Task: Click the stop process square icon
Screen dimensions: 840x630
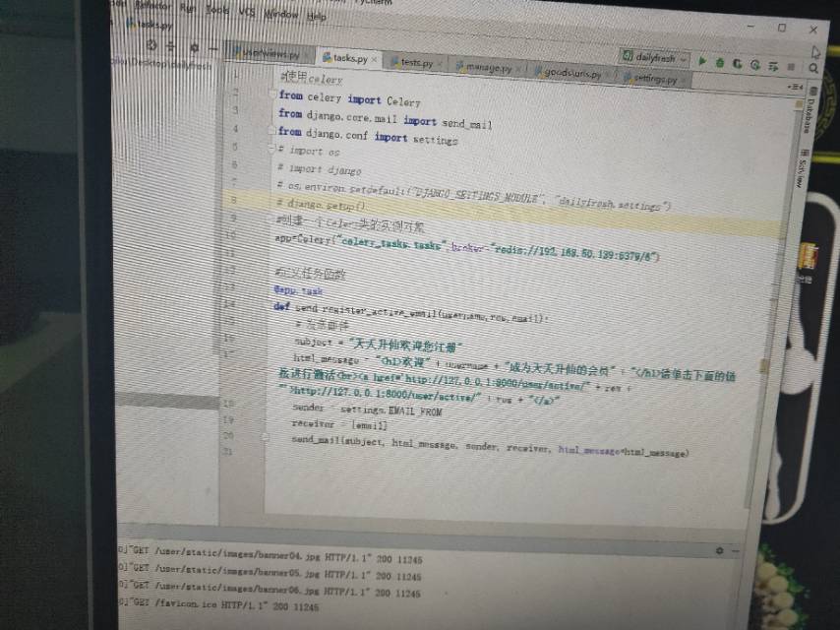Action: coord(791,67)
